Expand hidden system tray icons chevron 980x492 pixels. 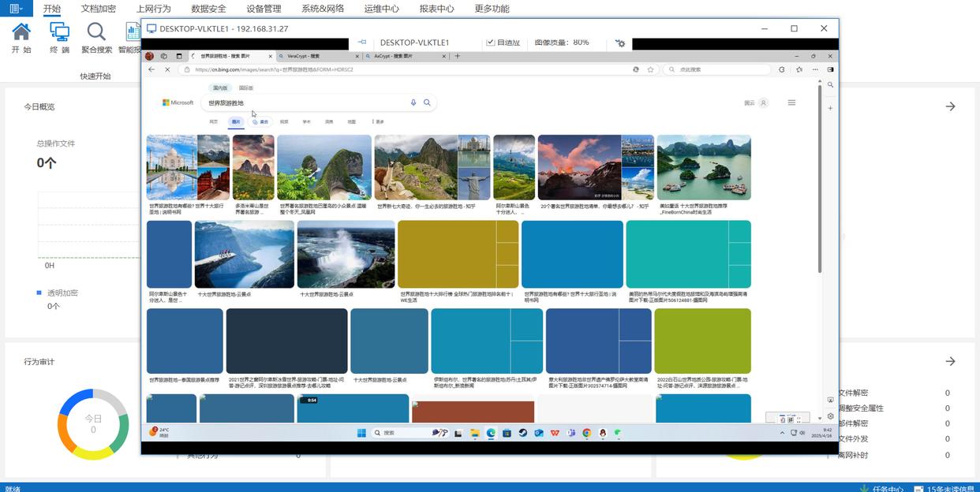tap(782, 433)
